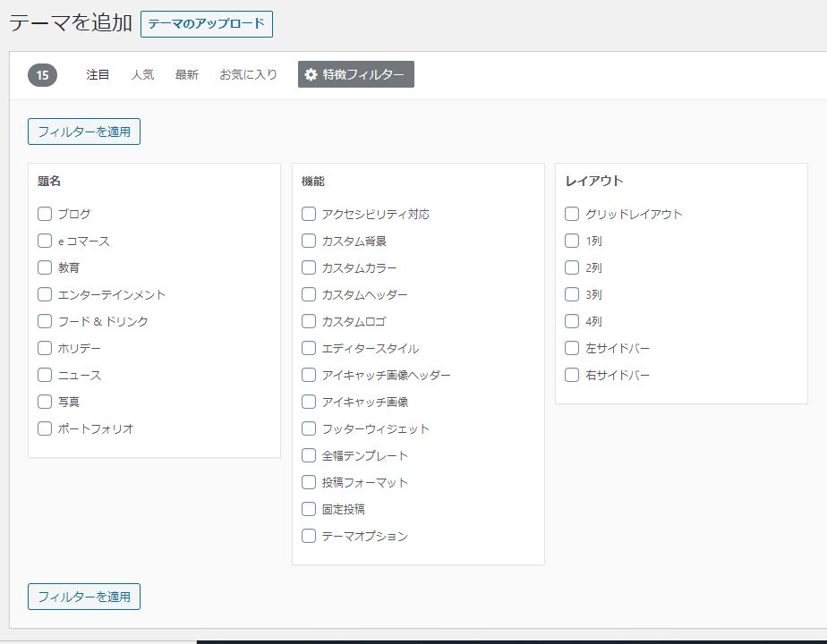Tick the フッターウィジェット checkbox
The height and width of the screenshot is (644, 827).
click(309, 428)
